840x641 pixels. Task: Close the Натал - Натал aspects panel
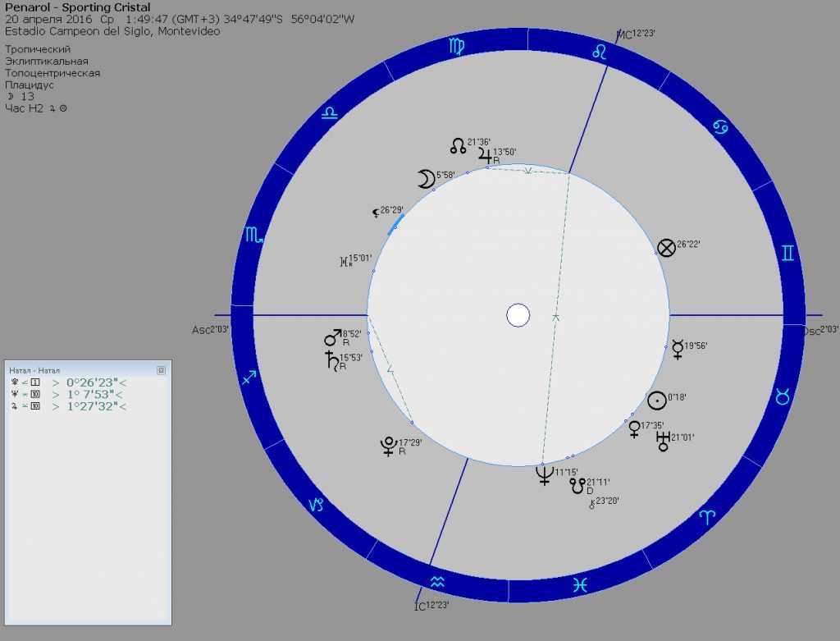coord(161,370)
